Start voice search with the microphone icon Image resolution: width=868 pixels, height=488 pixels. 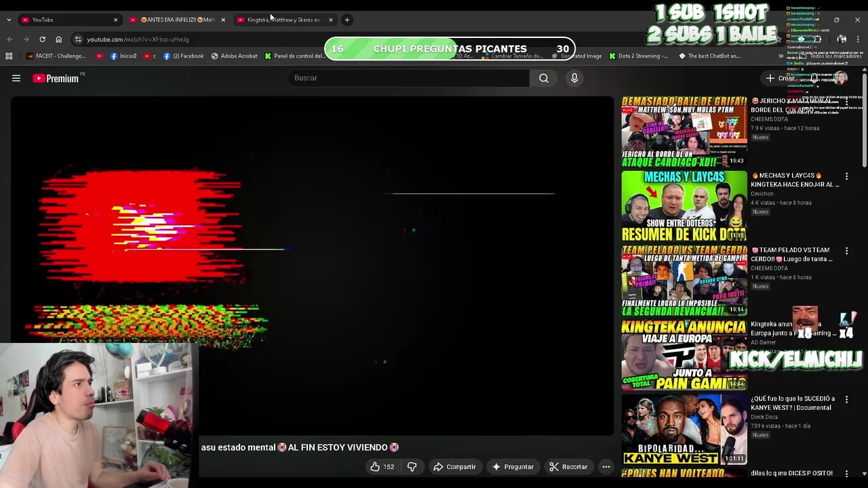574,78
